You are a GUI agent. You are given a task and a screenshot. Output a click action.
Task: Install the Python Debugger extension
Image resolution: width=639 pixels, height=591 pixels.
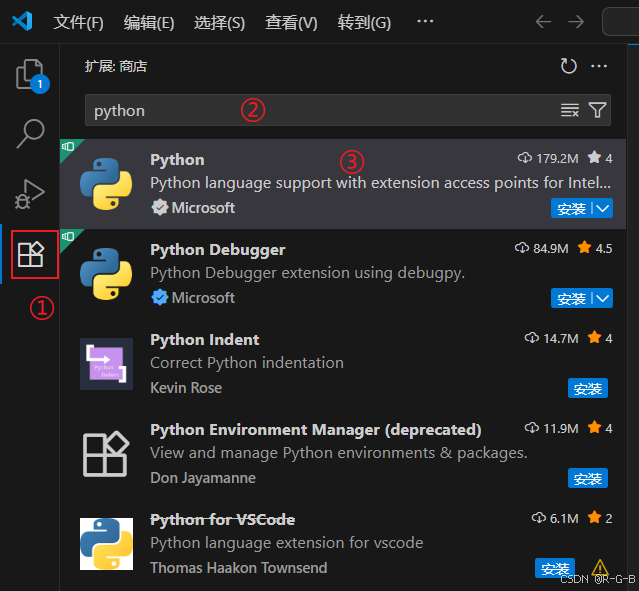(571, 298)
